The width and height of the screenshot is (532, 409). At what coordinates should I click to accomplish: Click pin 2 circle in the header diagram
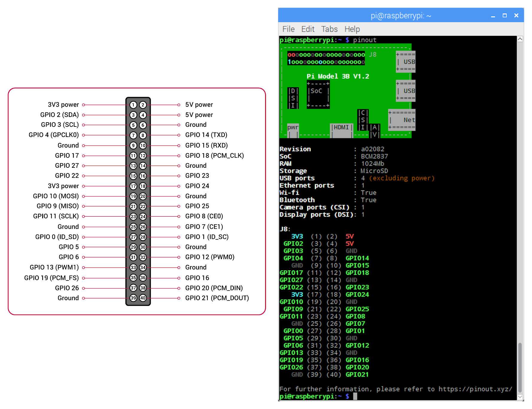[143, 105]
